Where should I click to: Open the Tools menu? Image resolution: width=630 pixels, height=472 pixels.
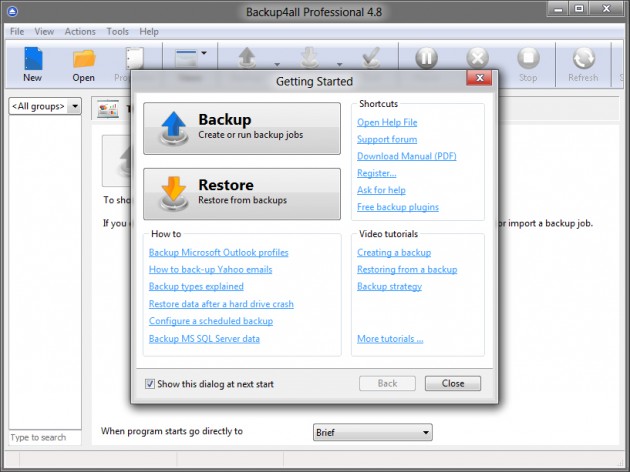point(117,31)
